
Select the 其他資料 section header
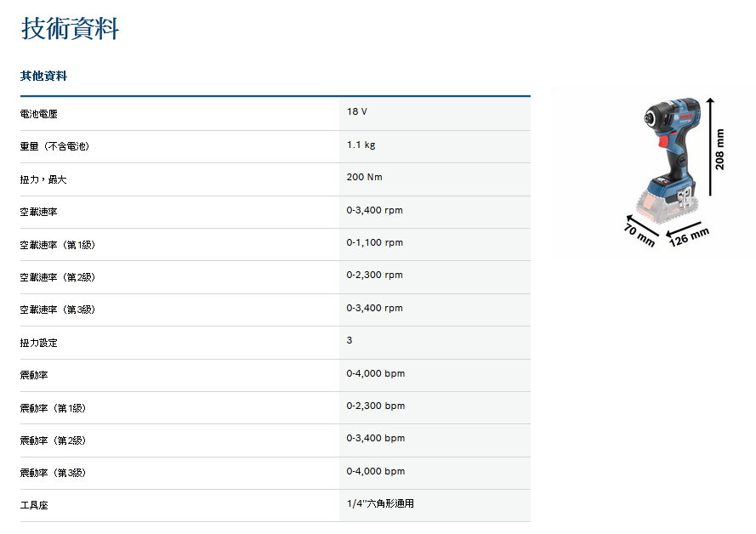(43, 77)
